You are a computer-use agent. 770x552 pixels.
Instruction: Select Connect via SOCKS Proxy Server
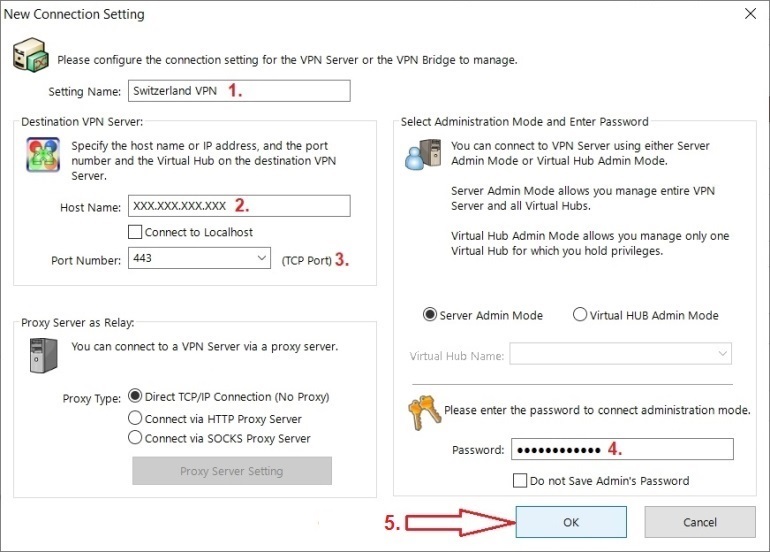(136, 438)
